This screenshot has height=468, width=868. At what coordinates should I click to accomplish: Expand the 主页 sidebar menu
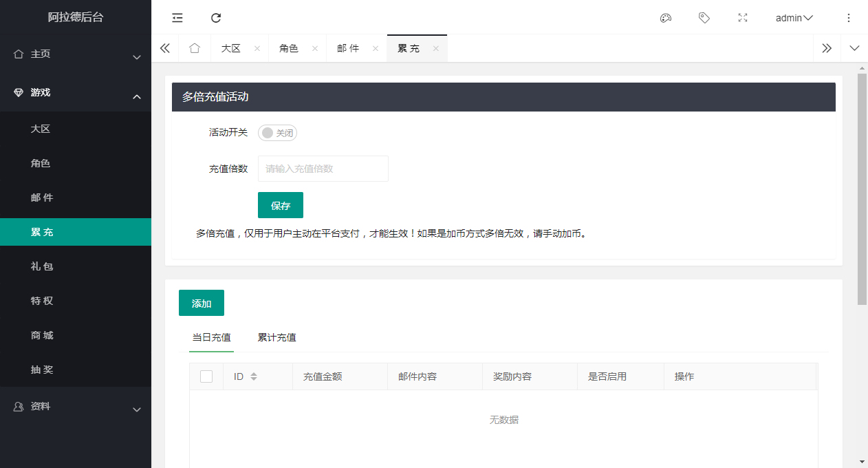tap(76, 54)
